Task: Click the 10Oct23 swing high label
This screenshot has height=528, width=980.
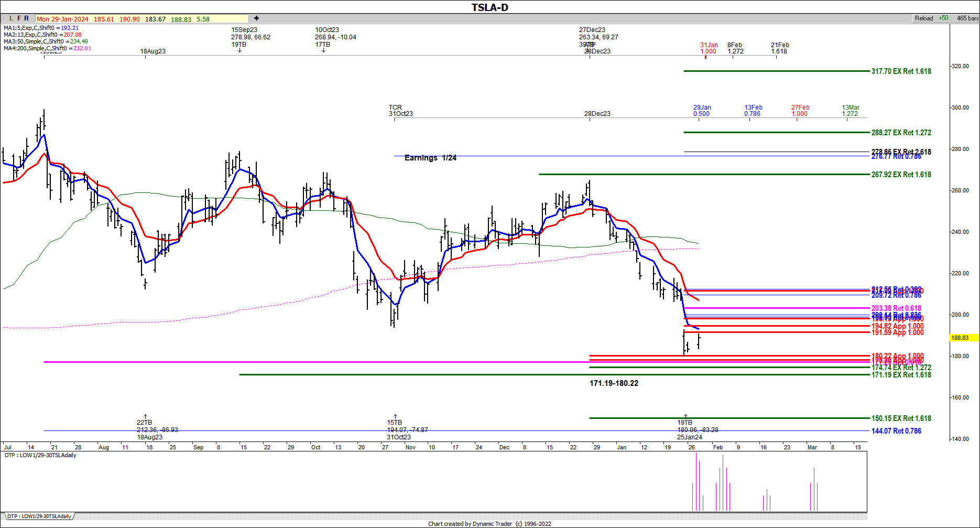Action: click(x=335, y=37)
